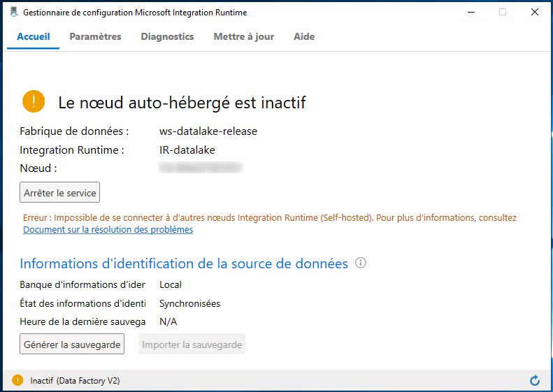The width and height of the screenshot is (553, 392).
Task: Minimize the configuration manager window
Action: (471, 12)
